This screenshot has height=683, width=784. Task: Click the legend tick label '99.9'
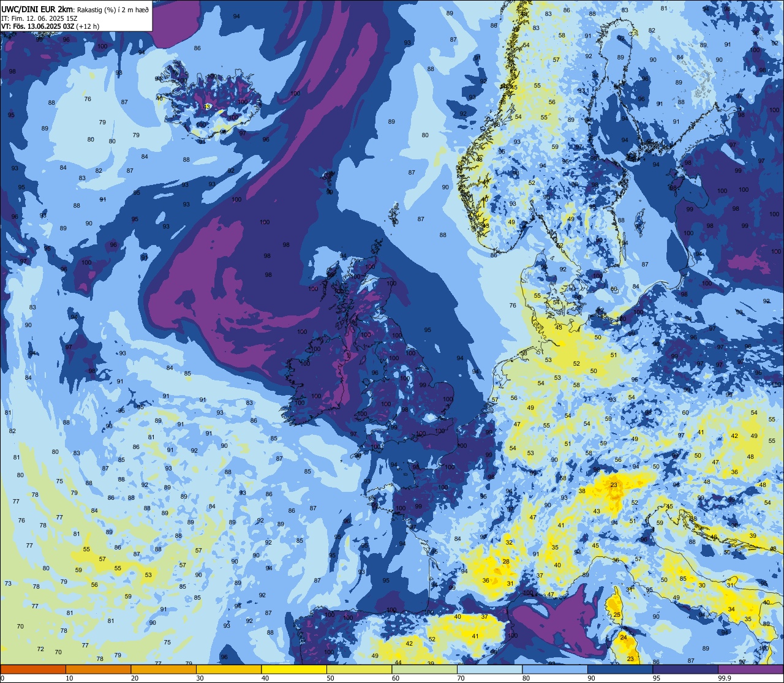tap(725, 678)
